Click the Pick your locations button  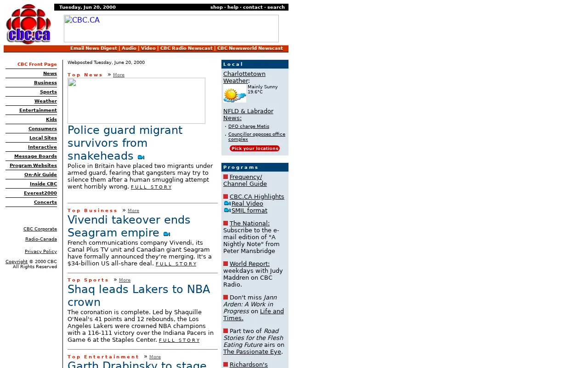(x=254, y=149)
